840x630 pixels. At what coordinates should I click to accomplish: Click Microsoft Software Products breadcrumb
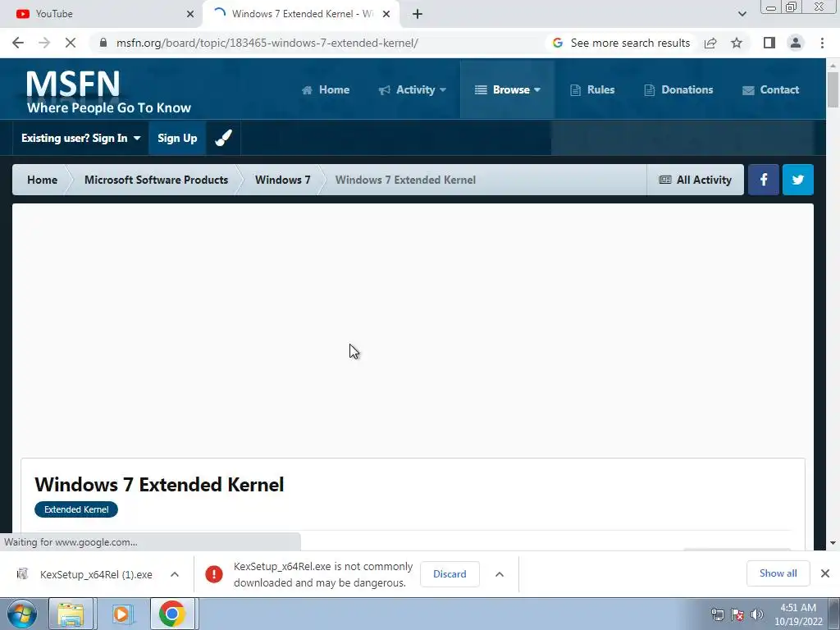pyautogui.click(x=157, y=180)
